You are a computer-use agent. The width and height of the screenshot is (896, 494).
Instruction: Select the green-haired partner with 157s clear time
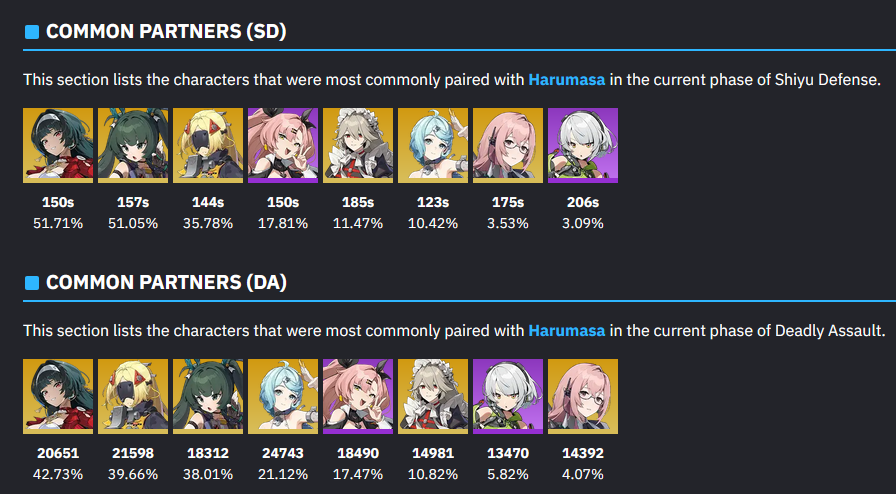click(133, 145)
